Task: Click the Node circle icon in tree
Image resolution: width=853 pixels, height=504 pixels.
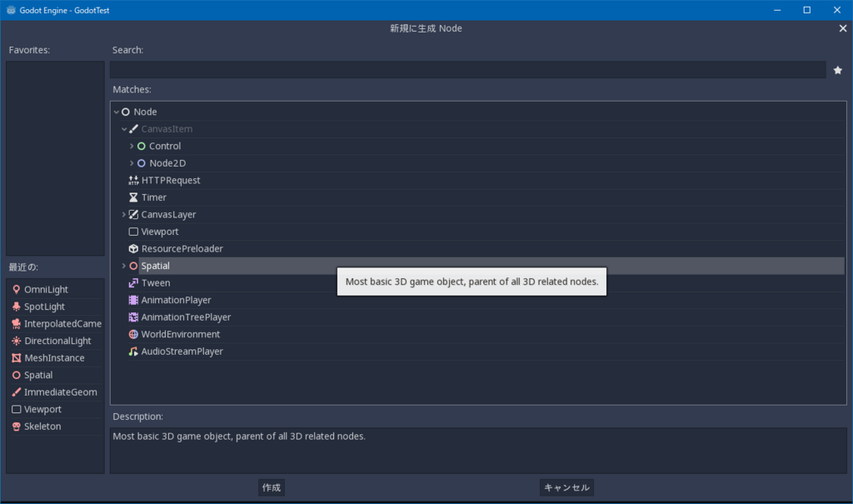Action: (126, 112)
